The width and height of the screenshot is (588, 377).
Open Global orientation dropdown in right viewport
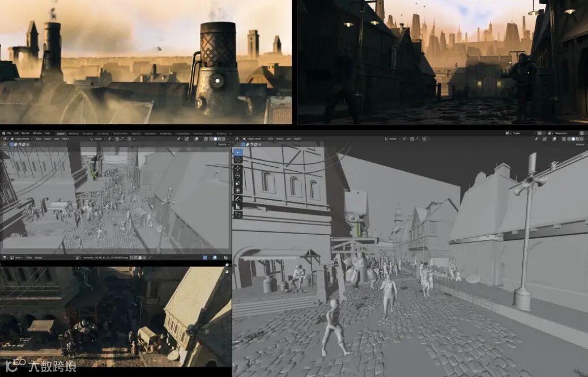[392, 139]
